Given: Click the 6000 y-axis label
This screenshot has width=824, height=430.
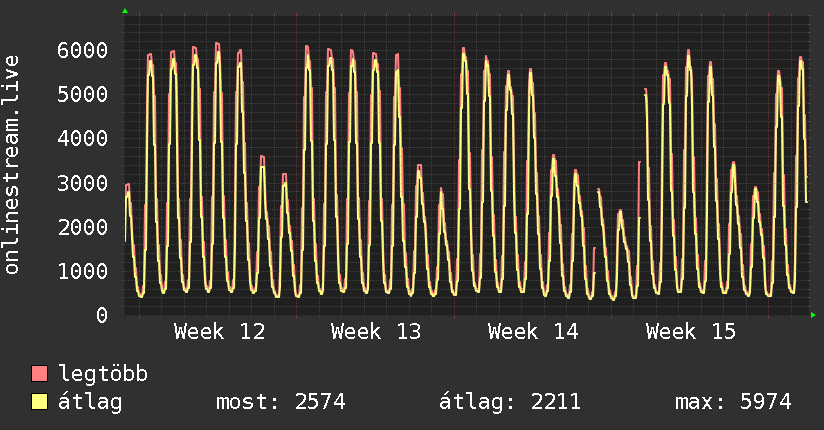Looking at the screenshot, I should 83,50.
